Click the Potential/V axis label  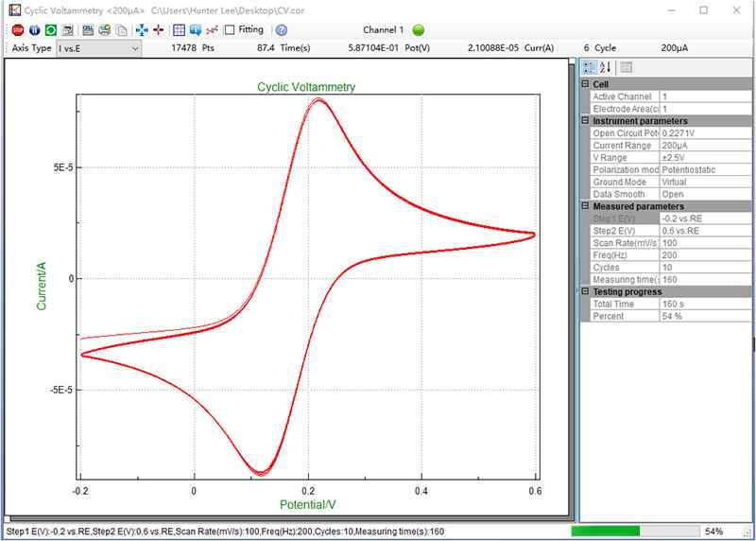(308, 505)
